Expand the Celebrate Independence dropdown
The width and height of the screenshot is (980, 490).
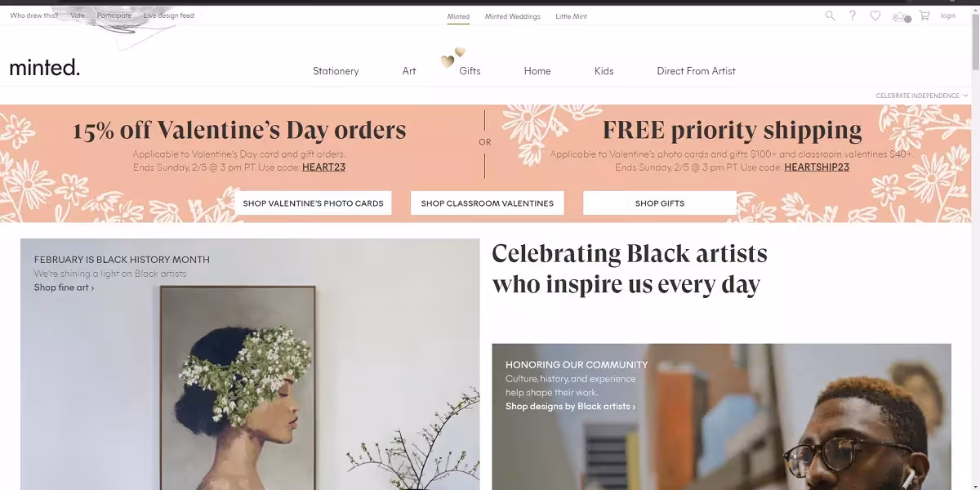coord(922,96)
